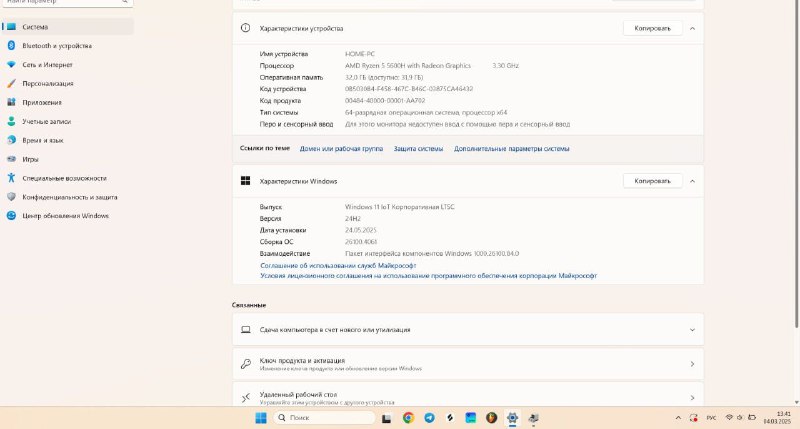Open the blue photo app in taskbar

tap(470, 418)
